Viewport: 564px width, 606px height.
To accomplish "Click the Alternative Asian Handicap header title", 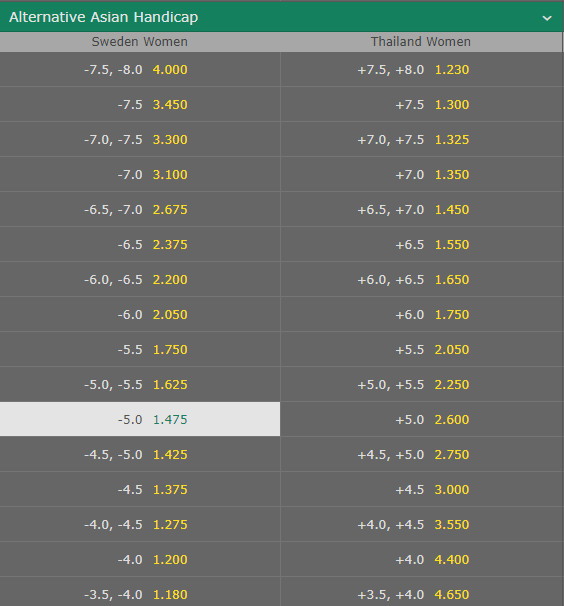I will [104, 17].
